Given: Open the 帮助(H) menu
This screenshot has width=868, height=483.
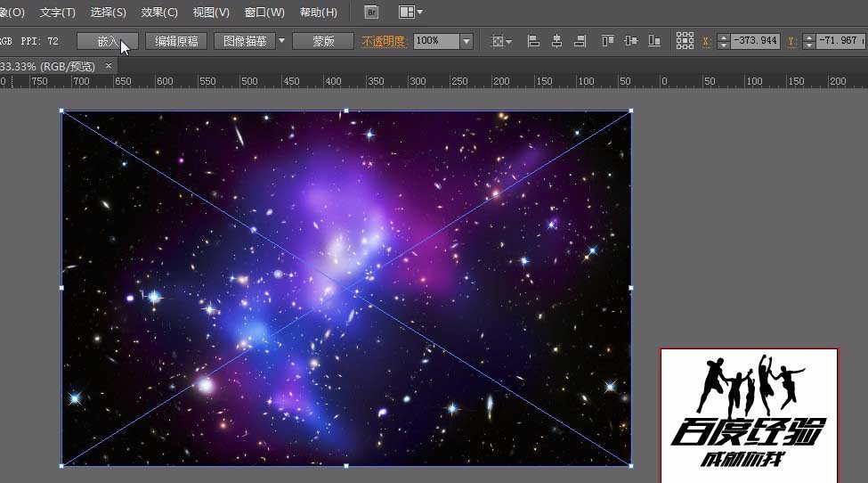Looking at the screenshot, I should click(319, 12).
